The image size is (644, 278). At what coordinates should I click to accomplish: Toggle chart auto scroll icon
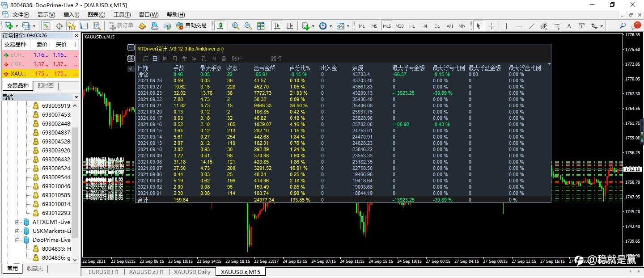pos(277,26)
